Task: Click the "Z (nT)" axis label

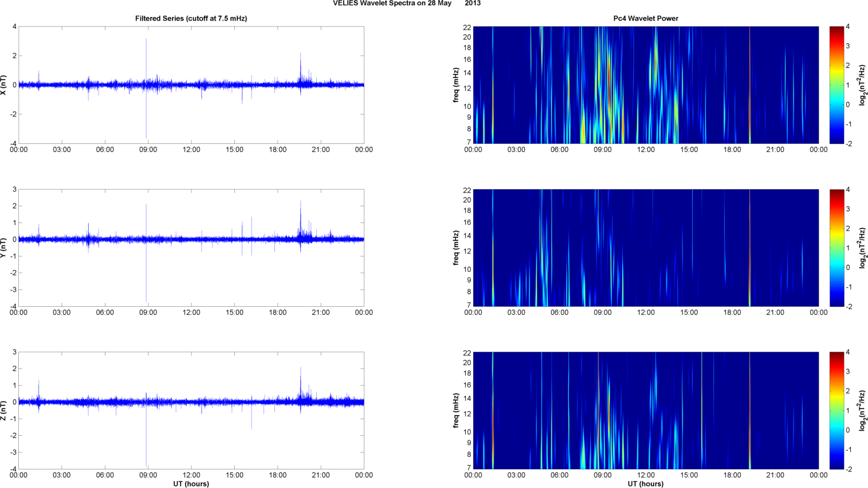Action: tap(4, 411)
